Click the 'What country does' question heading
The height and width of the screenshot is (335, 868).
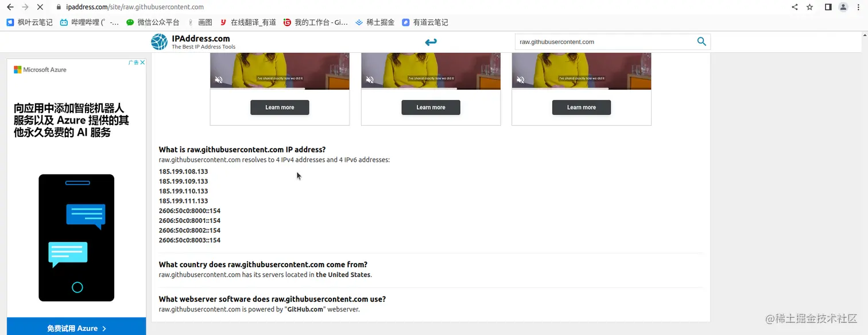tap(263, 265)
